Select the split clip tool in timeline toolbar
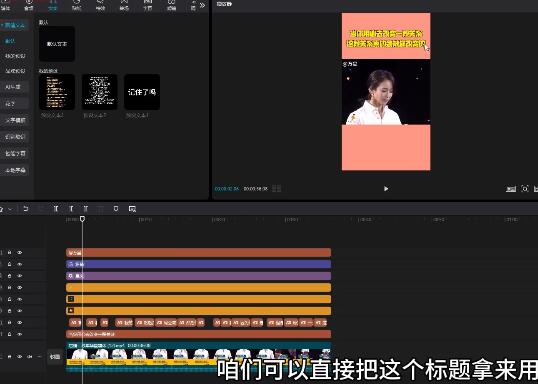 (56, 209)
